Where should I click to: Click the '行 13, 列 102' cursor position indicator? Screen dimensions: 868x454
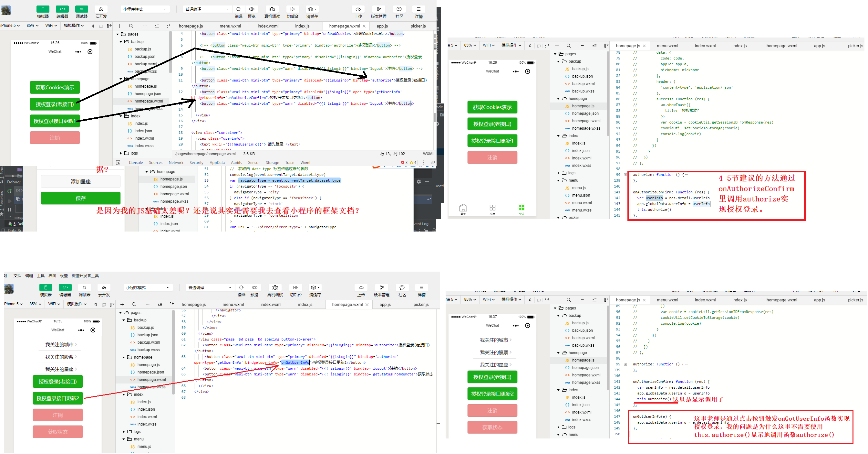point(393,154)
